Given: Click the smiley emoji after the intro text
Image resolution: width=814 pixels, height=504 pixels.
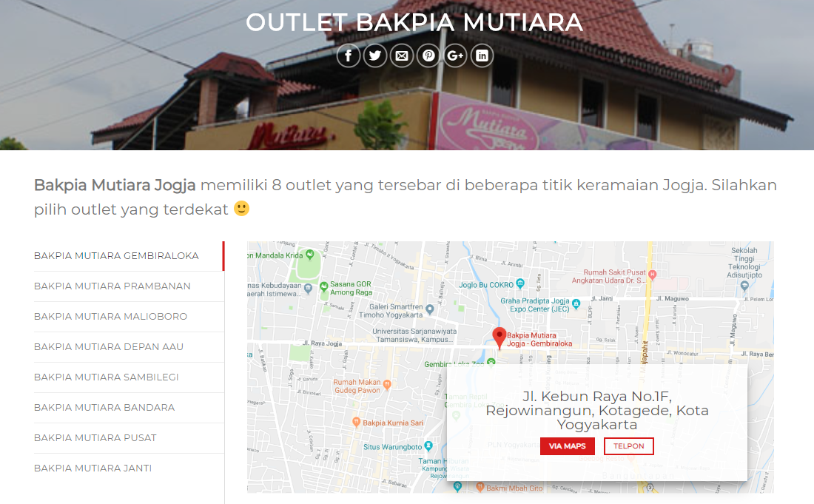Looking at the screenshot, I should 241,209.
